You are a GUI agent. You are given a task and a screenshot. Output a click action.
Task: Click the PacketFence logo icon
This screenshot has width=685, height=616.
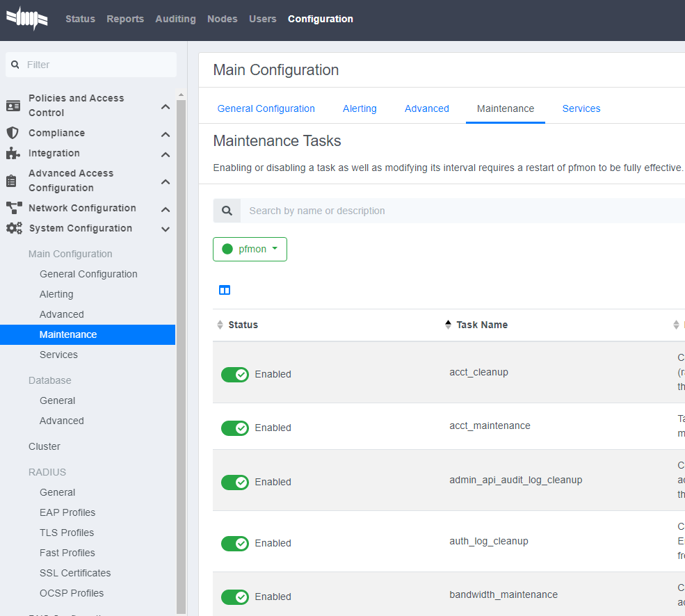pos(26,19)
